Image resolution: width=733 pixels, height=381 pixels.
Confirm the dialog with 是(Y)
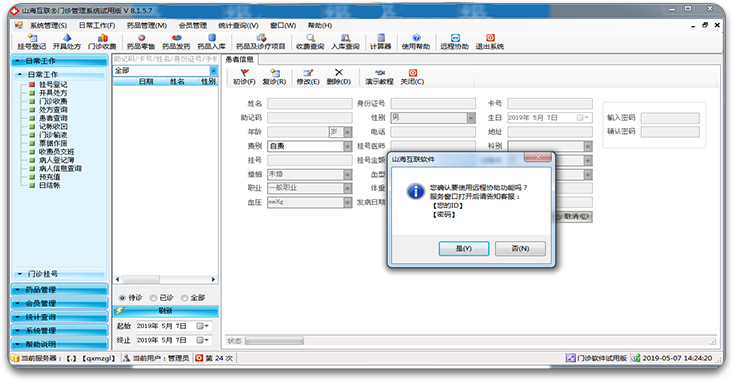[464, 249]
